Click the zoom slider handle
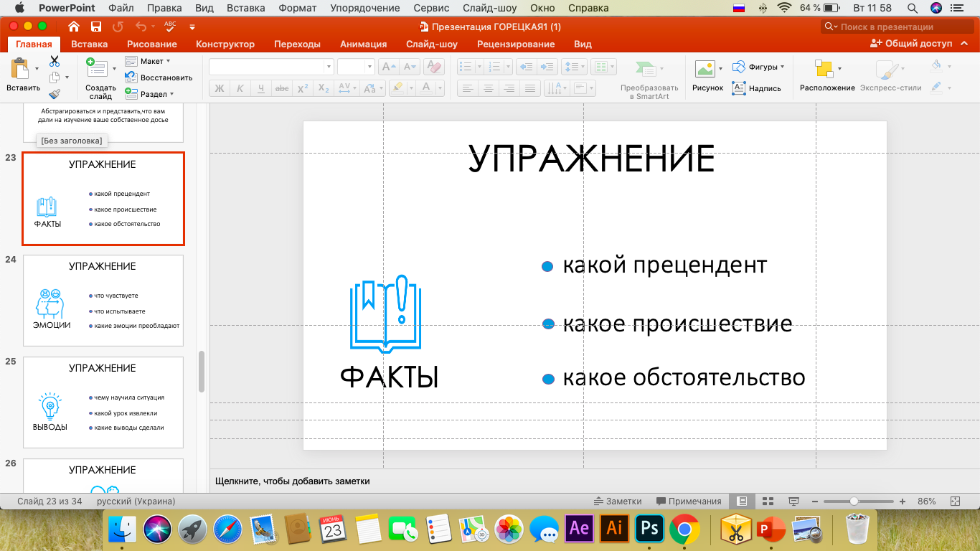Viewport: 980px width, 551px height. tap(854, 501)
